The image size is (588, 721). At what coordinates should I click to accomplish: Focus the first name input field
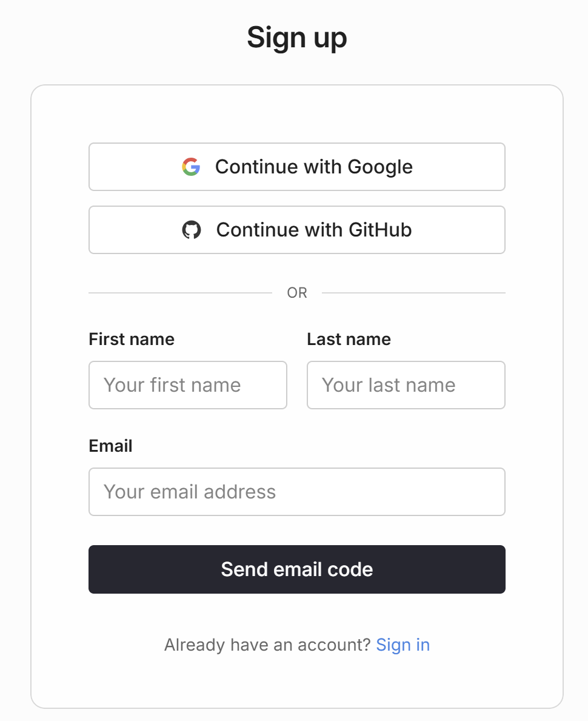187,385
